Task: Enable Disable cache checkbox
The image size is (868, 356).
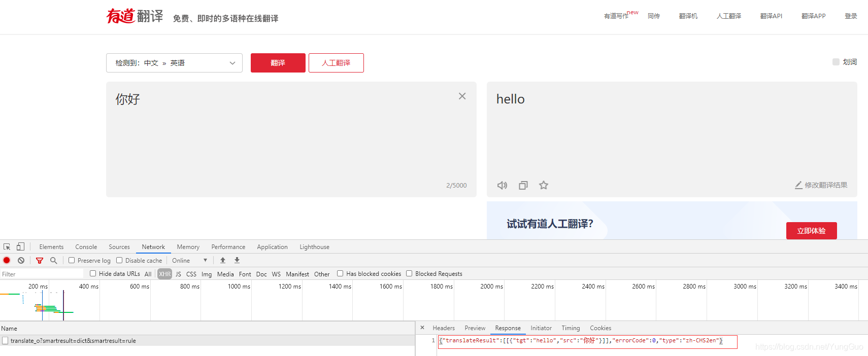Action: (119, 260)
